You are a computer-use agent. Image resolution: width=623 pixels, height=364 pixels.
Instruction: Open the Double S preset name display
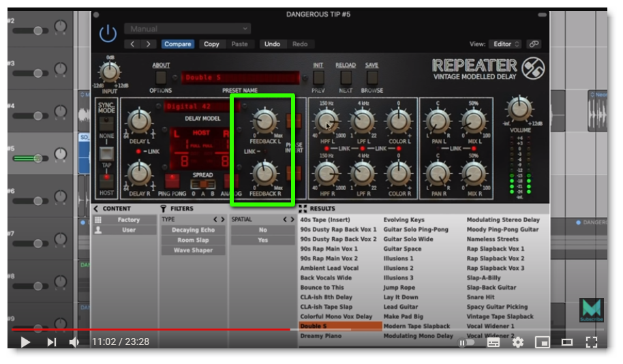pos(241,78)
